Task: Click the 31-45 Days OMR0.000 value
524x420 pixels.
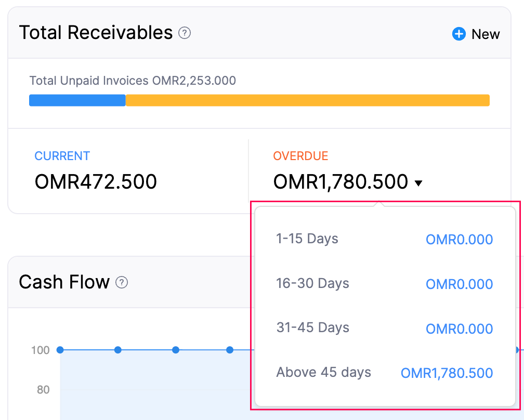Action: (459, 329)
